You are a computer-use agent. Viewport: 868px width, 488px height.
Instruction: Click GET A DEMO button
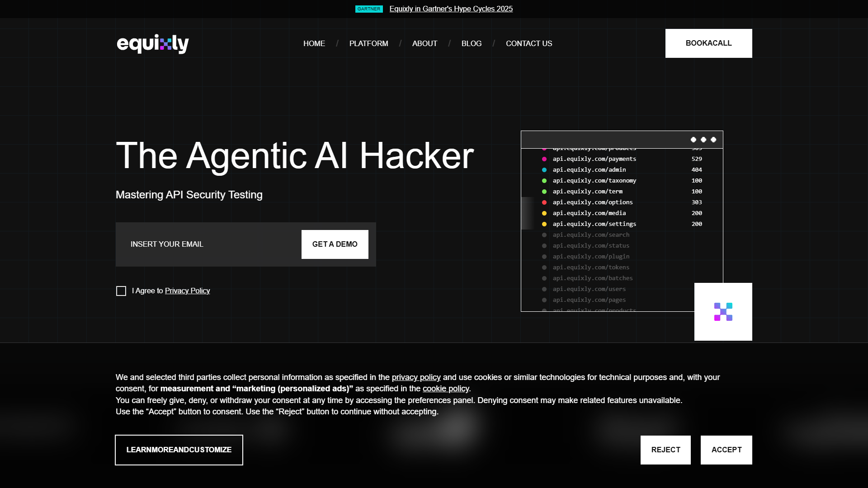click(335, 244)
